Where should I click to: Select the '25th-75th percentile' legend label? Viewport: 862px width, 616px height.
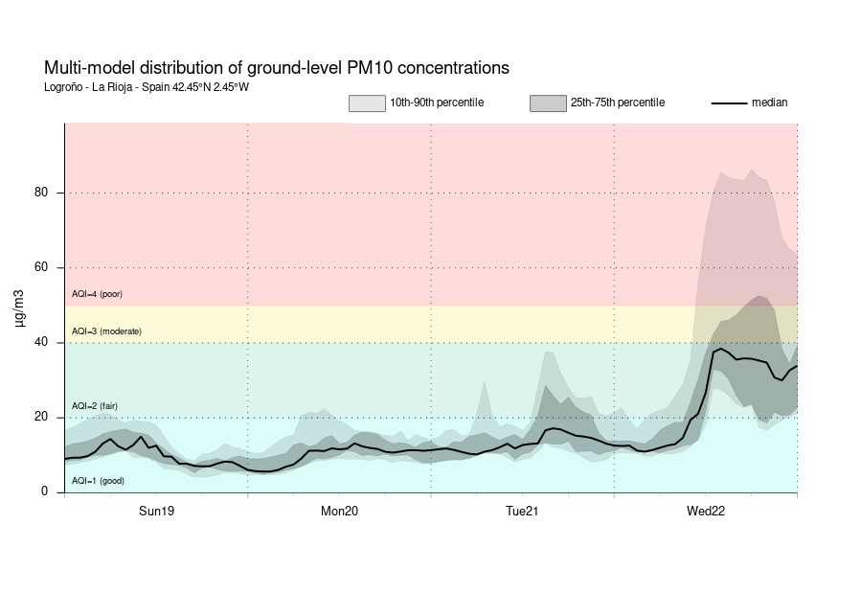tap(617, 103)
